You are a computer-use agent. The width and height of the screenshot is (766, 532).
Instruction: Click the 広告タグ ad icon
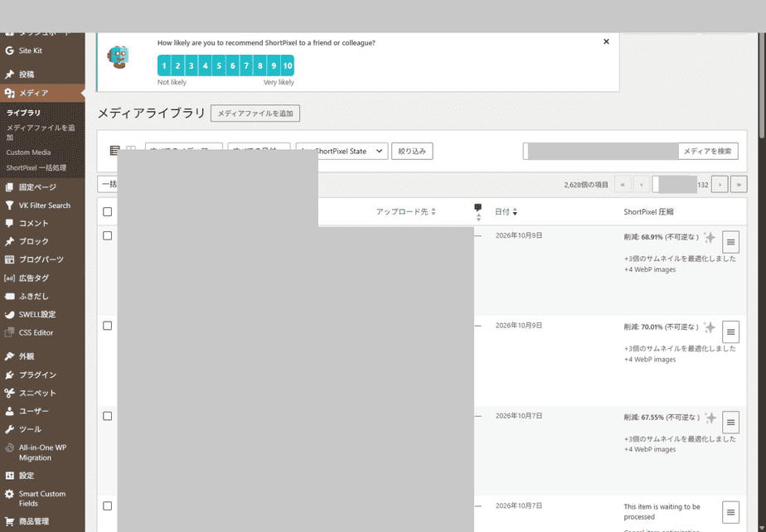point(9,278)
